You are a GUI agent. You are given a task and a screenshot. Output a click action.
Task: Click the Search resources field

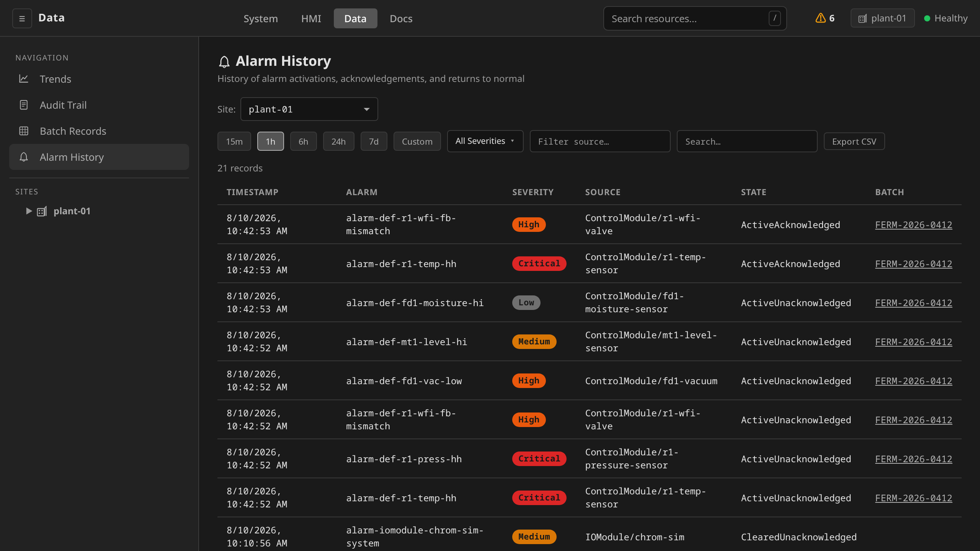695,18
